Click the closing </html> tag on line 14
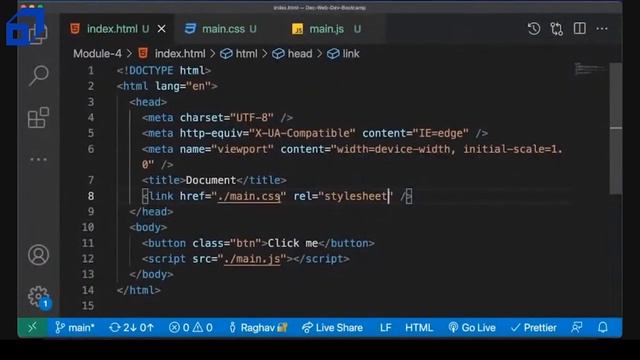The height and width of the screenshot is (360, 640). click(x=138, y=290)
